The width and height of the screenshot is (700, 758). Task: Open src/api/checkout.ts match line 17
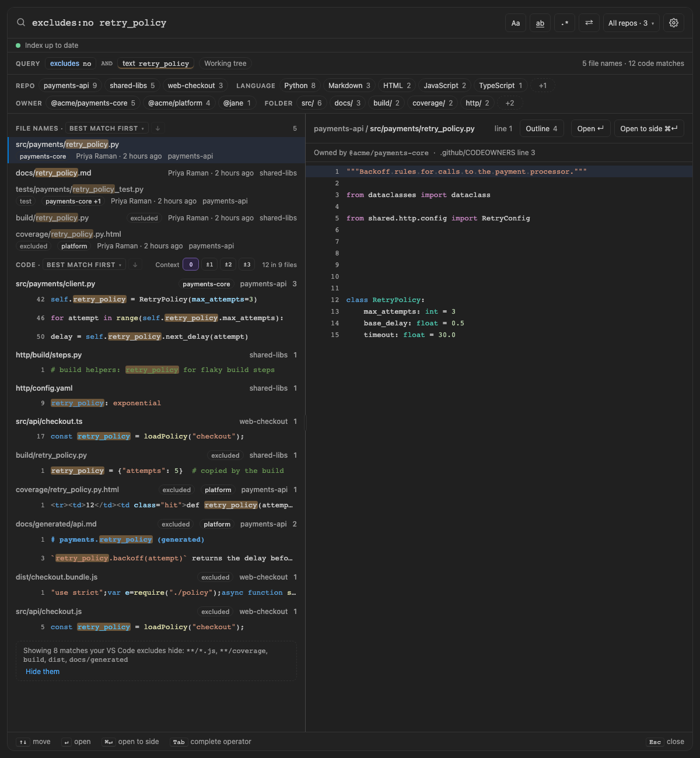pyautogui.click(x=156, y=436)
